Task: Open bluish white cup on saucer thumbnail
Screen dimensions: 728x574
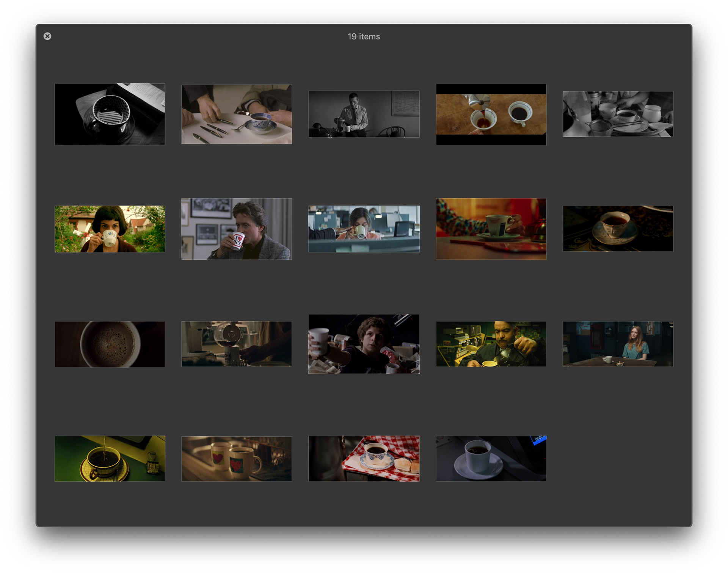Action: [491, 459]
